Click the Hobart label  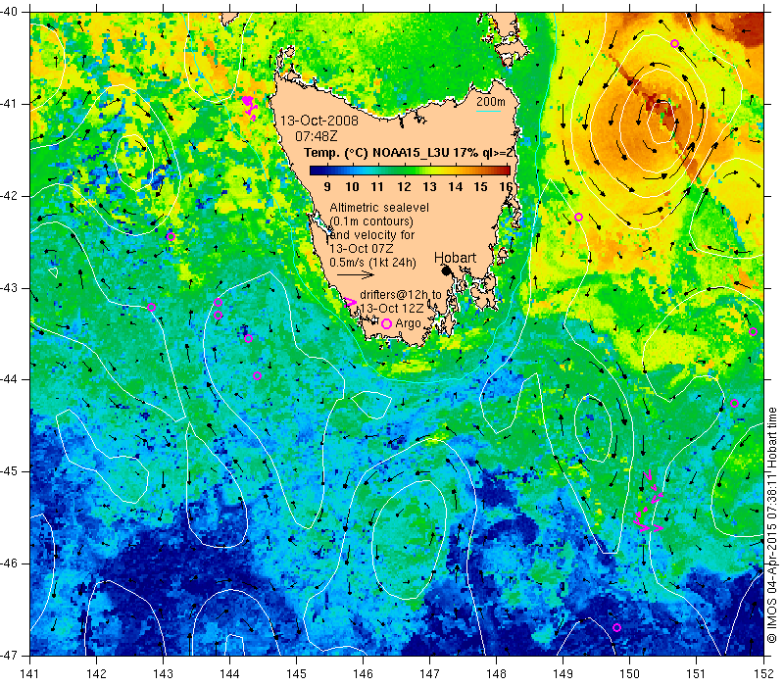tap(455, 258)
